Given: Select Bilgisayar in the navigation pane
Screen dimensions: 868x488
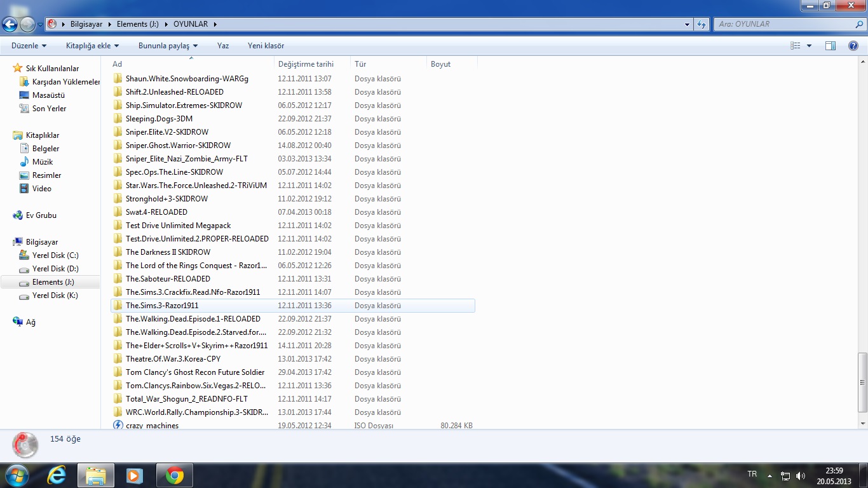Looking at the screenshot, I should [x=42, y=242].
